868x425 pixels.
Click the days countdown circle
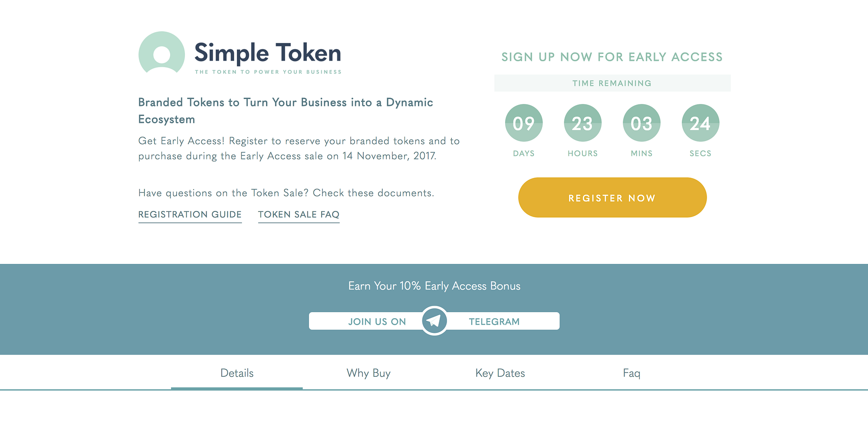click(x=523, y=123)
